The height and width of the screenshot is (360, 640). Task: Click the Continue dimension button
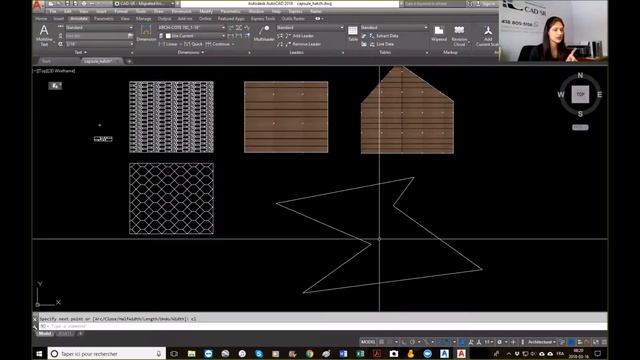[x=218, y=44]
